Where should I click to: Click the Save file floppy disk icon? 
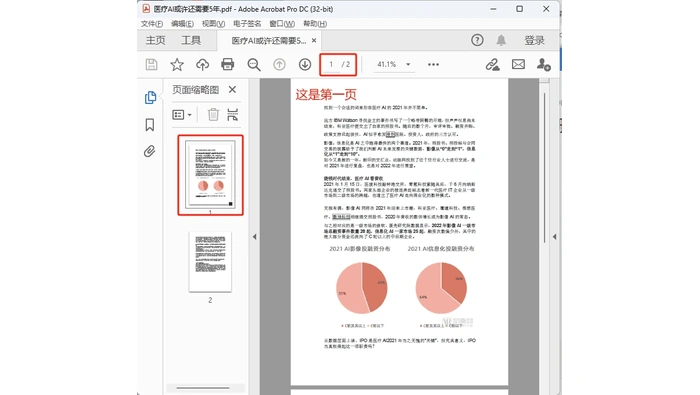(x=151, y=65)
